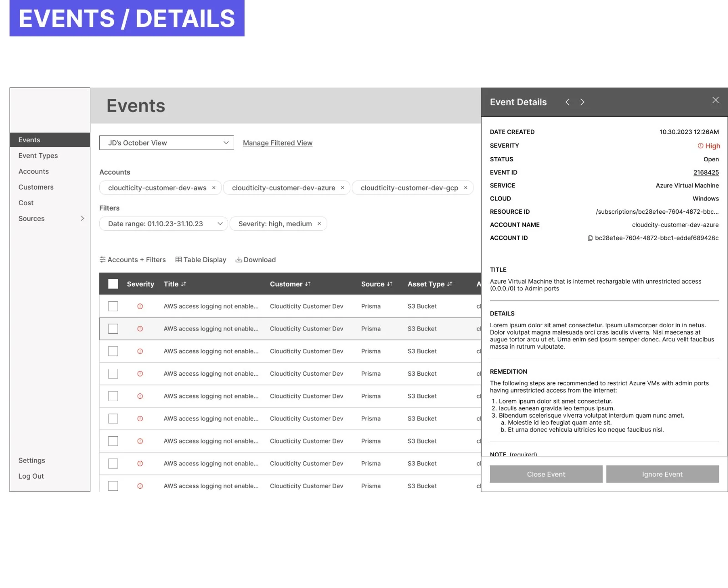728x588 pixels.
Task: Go to next event in Event Details
Action: pos(582,102)
